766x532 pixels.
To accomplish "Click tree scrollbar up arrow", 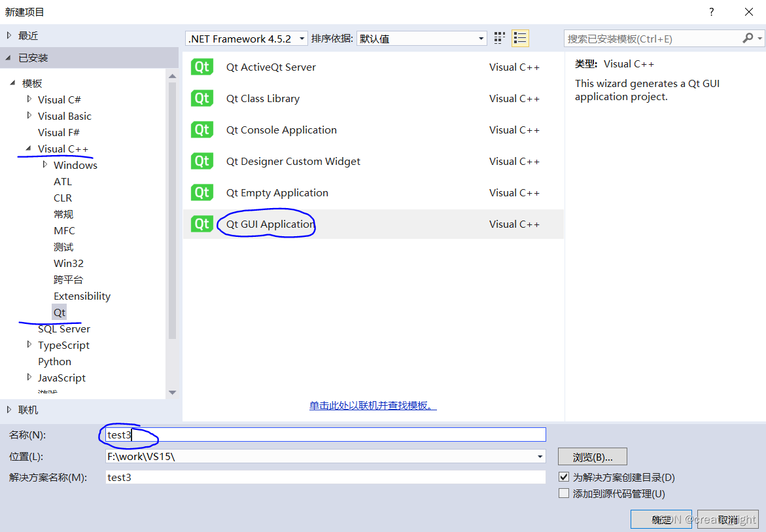I will [x=172, y=76].
